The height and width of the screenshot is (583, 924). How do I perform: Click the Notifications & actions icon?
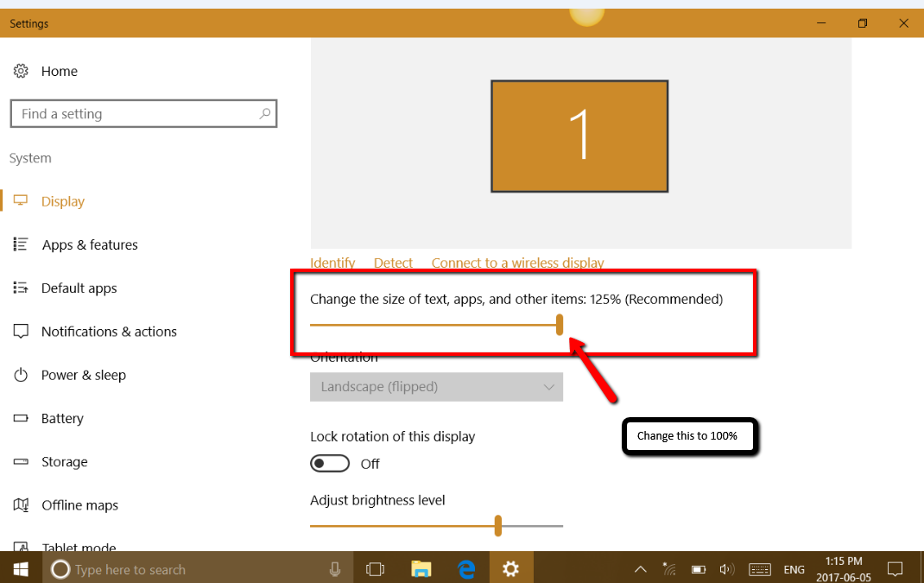(x=22, y=332)
